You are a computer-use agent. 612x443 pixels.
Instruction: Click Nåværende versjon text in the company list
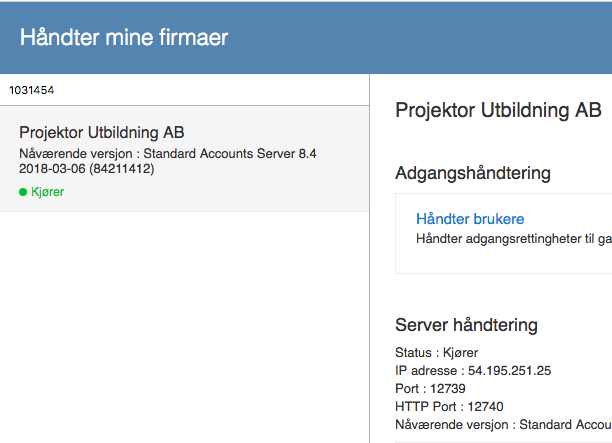pos(167,154)
